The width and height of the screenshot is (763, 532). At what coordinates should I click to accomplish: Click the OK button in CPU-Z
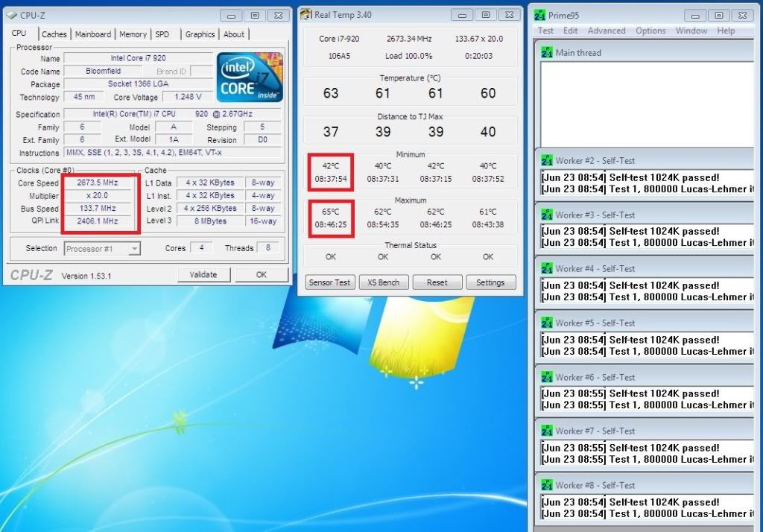(x=262, y=274)
